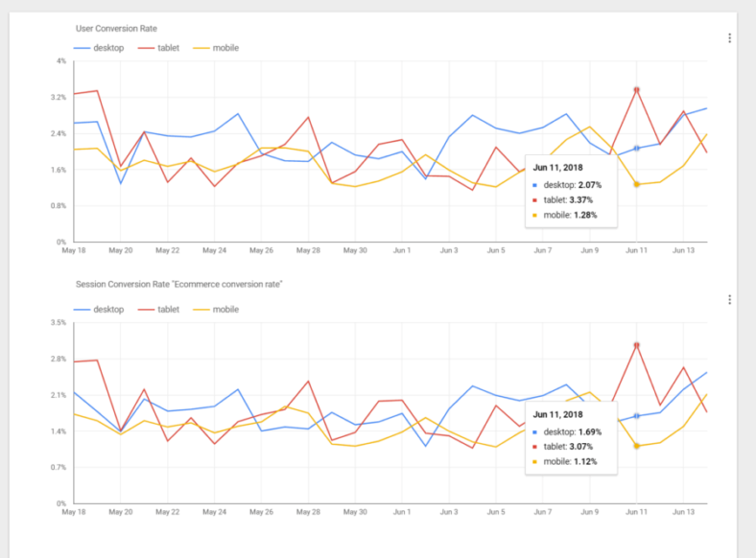
Task: Open the Session Conversion Rate chart's three-dot menu
Action: point(729,300)
